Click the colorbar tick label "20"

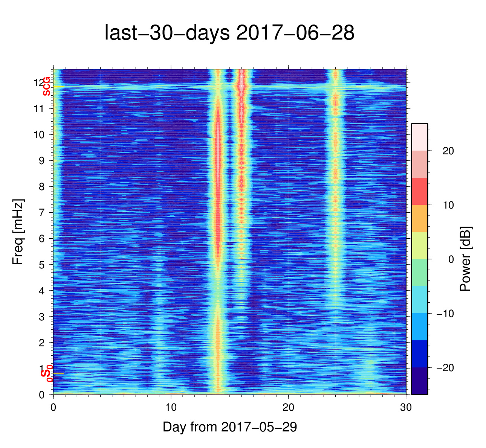pyautogui.click(x=448, y=151)
